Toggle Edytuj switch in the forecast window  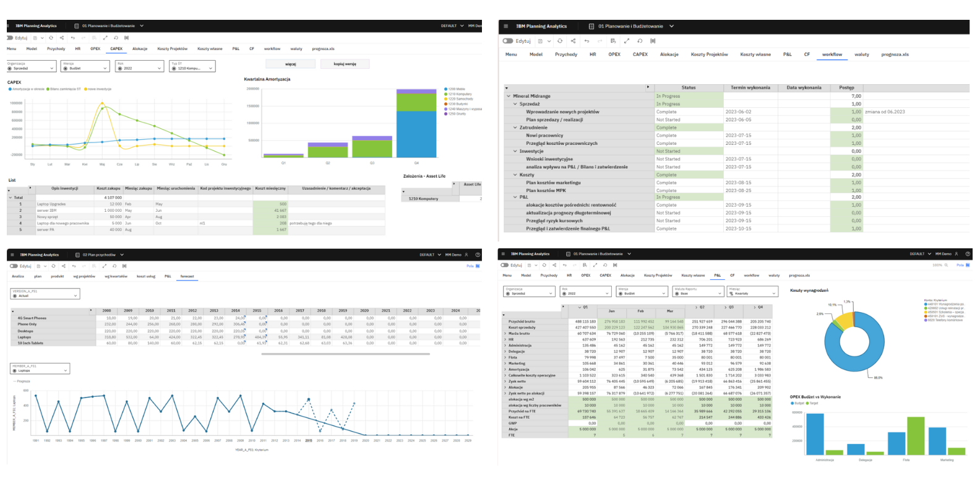[x=14, y=266]
